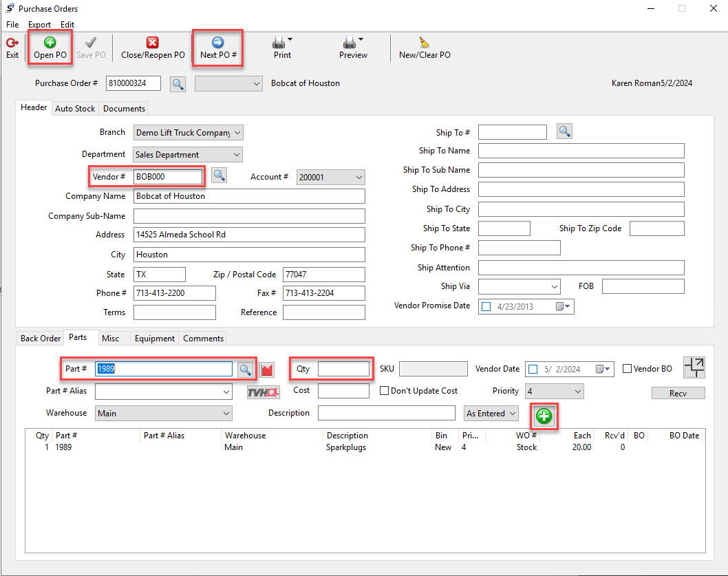Click the Cost input field
Image resolution: width=728 pixels, height=576 pixels.
[x=343, y=391]
